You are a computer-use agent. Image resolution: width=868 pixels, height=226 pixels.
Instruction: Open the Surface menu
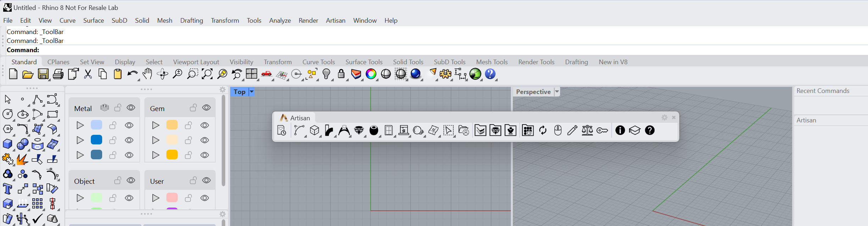[94, 21]
